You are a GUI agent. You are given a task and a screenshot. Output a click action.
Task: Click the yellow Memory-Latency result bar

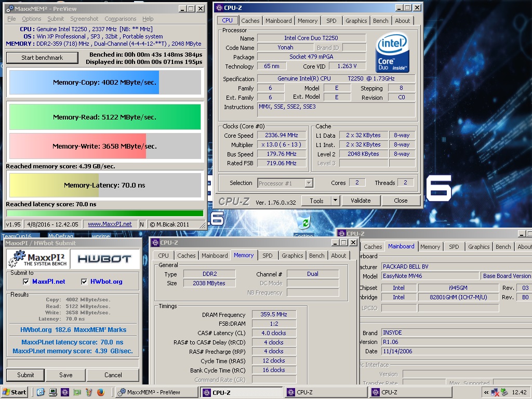pos(54,185)
